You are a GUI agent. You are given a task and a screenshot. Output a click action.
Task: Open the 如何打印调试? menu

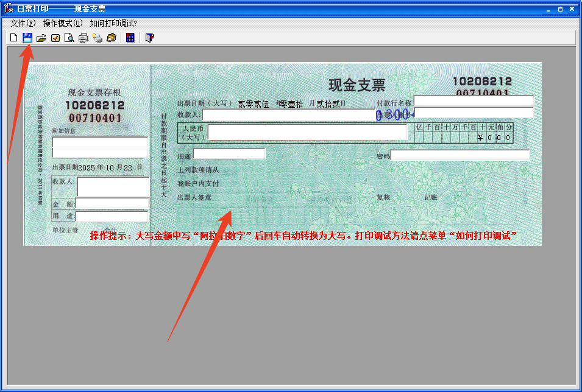pyautogui.click(x=113, y=23)
